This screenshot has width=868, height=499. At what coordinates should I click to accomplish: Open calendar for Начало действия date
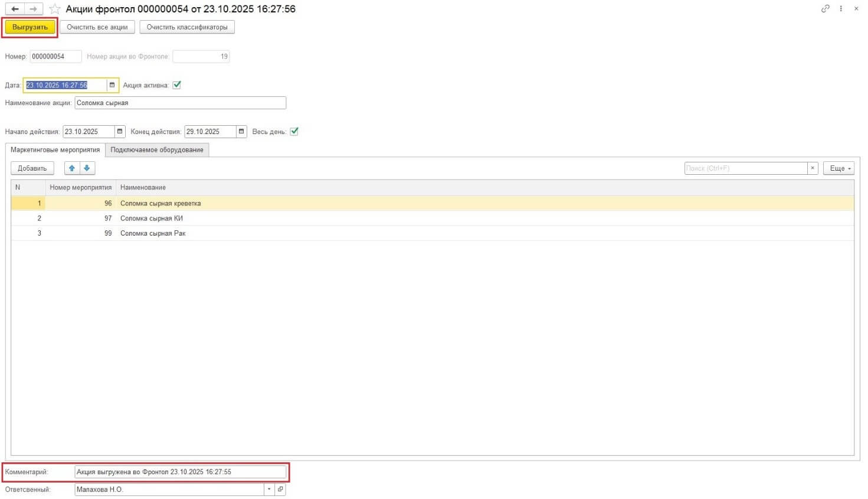(x=120, y=132)
